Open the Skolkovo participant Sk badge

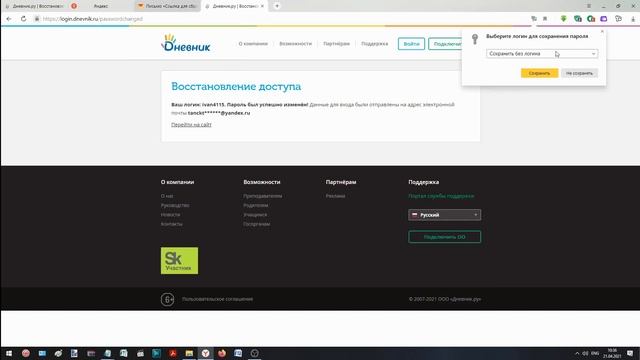click(x=179, y=260)
